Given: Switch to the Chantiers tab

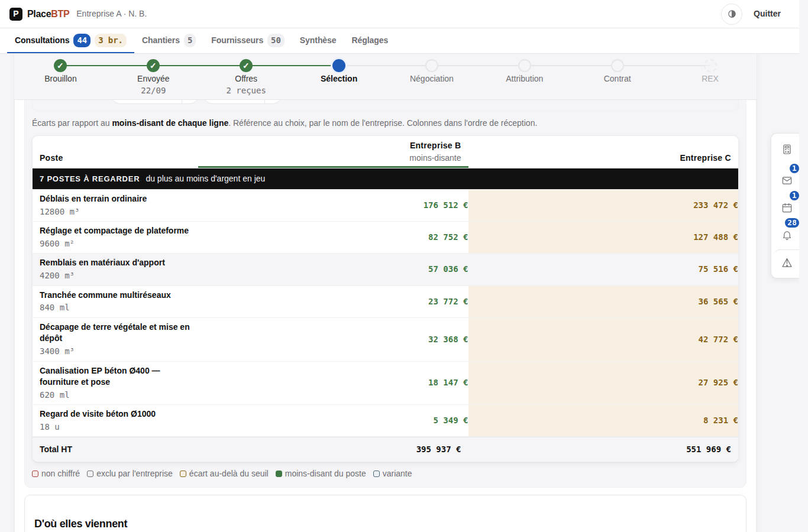Looking at the screenshot, I should (169, 40).
